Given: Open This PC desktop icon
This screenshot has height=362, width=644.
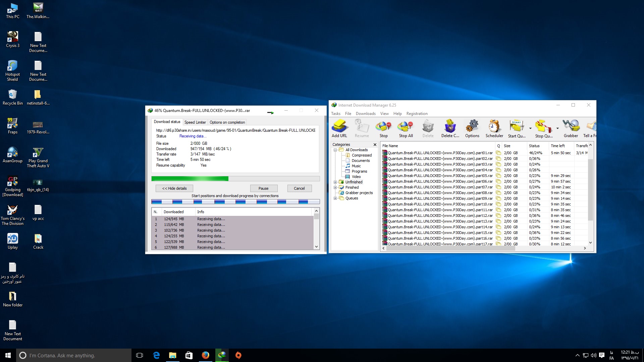Looking at the screenshot, I should 13,11.
